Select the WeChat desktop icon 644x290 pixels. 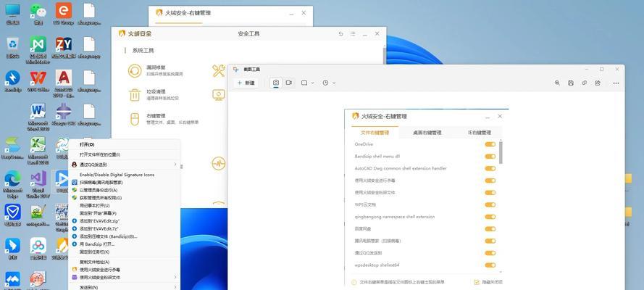(38, 14)
